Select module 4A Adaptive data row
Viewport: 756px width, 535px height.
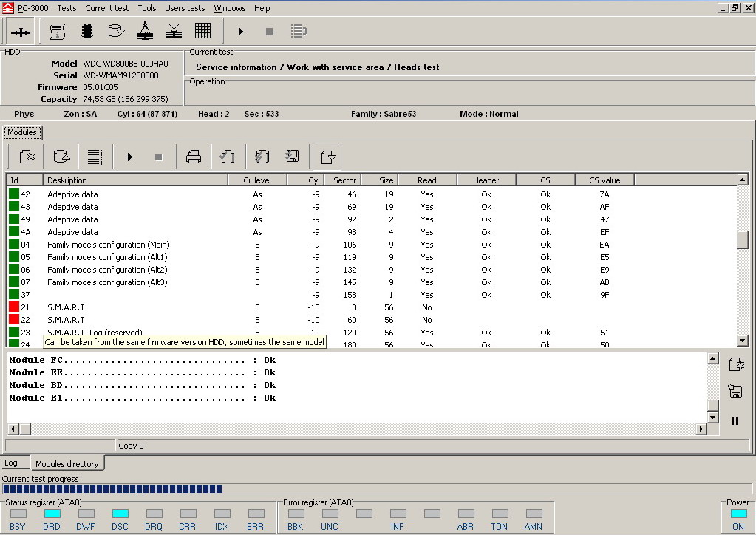click(371, 232)
